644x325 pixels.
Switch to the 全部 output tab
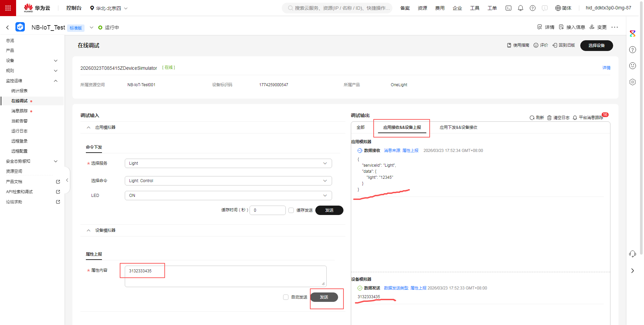tap(361, 127)
